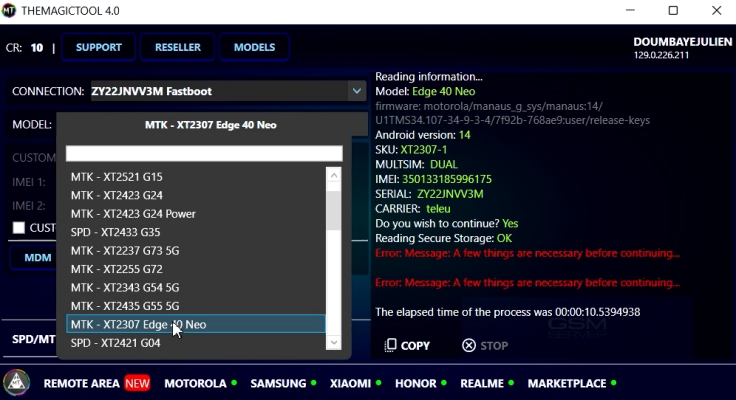
Task: Open REMOTE AREA section
Action: tap(82, 384)
